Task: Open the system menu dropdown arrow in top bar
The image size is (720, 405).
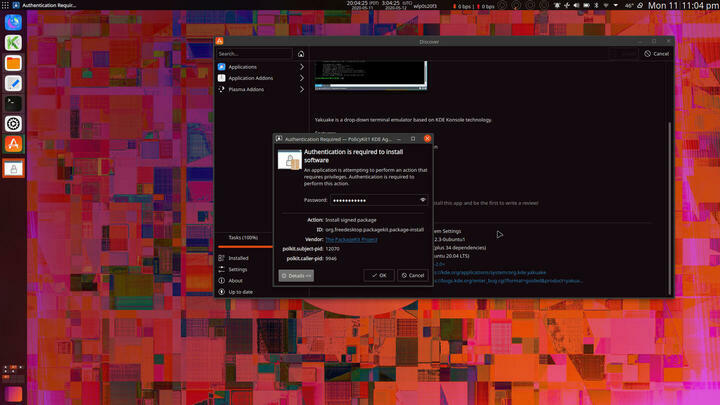Action: (x=616, y=6)
